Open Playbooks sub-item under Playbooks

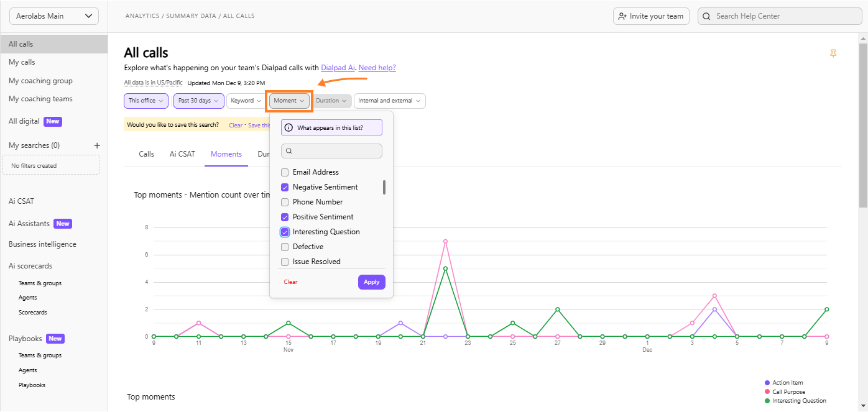(x=32, y=385)
